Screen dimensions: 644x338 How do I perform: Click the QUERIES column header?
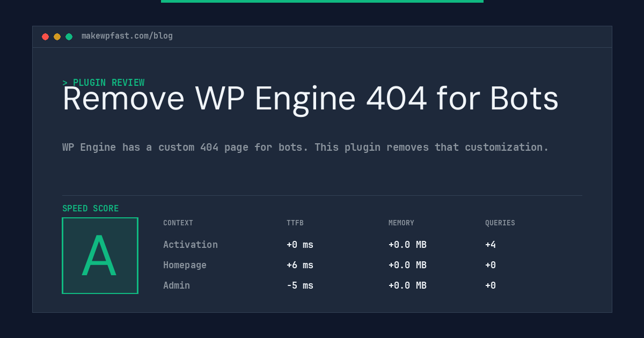(500, 223)
